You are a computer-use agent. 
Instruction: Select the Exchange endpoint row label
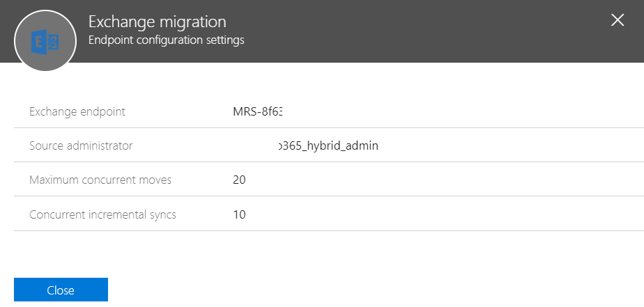[77, 111]
